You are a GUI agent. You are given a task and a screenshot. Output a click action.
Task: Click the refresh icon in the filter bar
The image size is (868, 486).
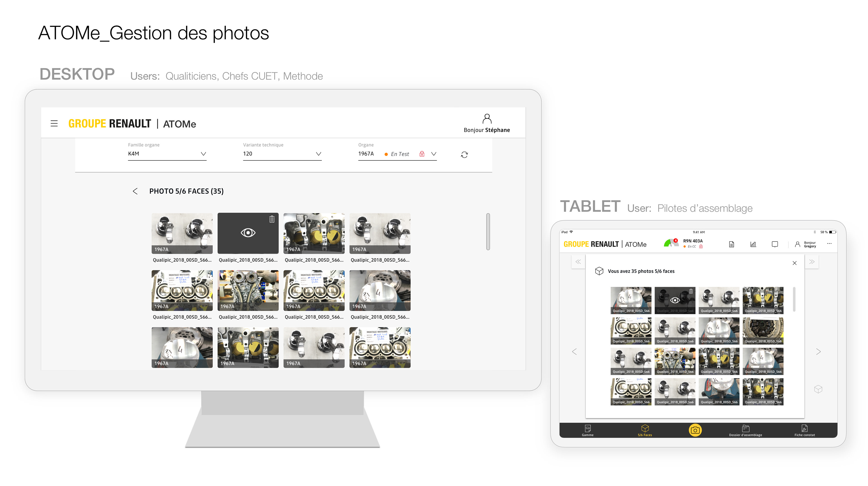(x=464, y=154)
